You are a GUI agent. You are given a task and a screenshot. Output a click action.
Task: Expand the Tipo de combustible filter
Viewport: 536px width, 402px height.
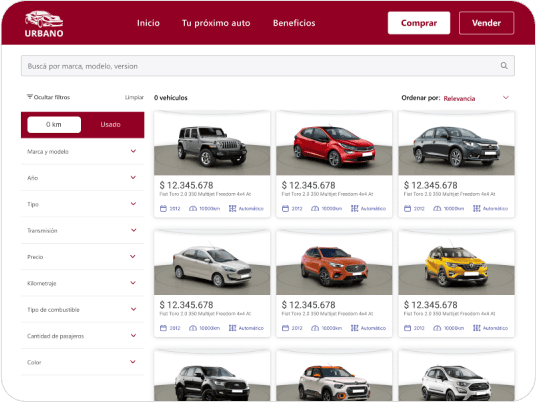pyautogui.click(x=82, y=309)
